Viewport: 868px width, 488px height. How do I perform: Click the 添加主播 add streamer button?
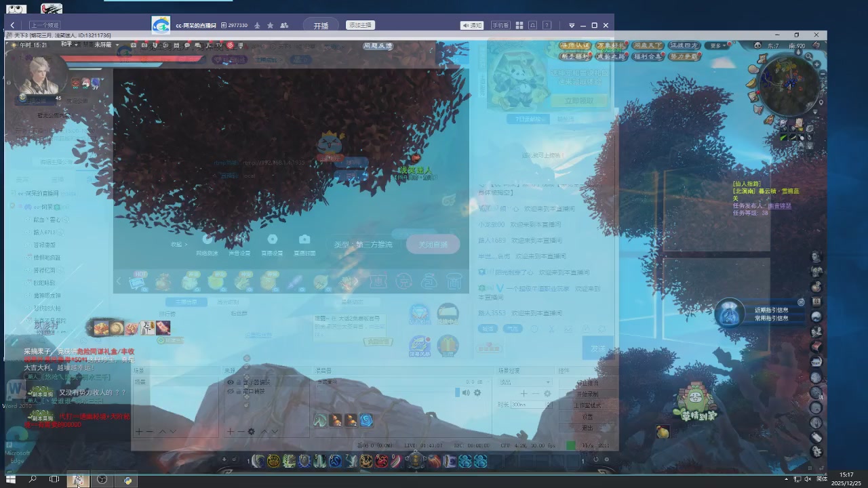[359, 25]
